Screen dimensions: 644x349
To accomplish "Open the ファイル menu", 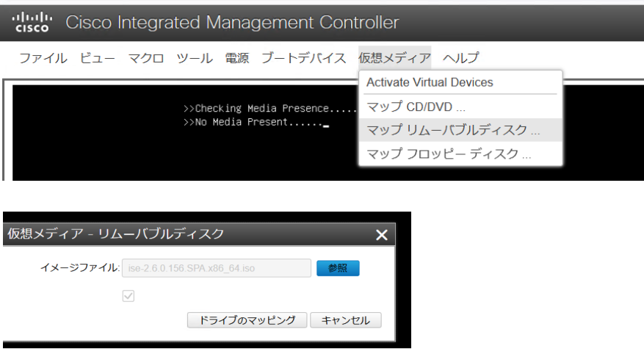I will [x=43, y=58].
